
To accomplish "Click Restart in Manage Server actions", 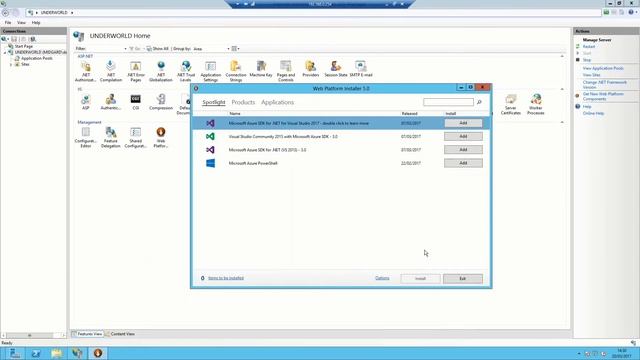I will (x=589, y=47).
